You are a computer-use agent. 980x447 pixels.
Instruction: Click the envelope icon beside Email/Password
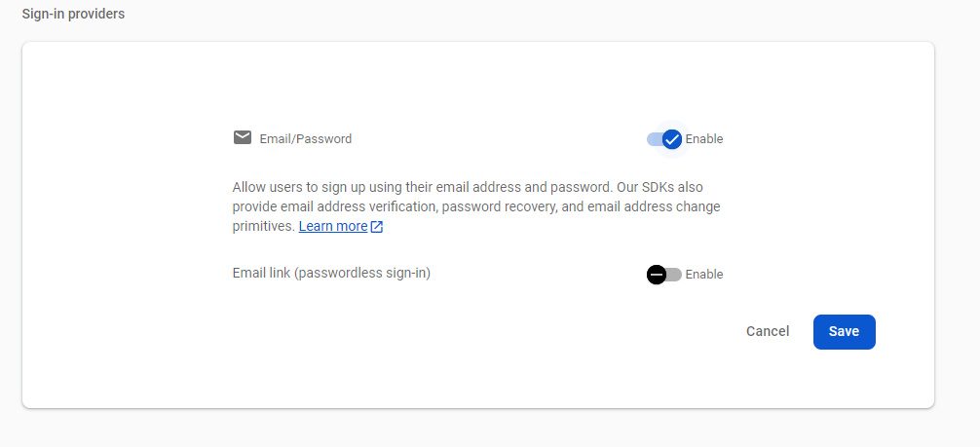point(243,137)
